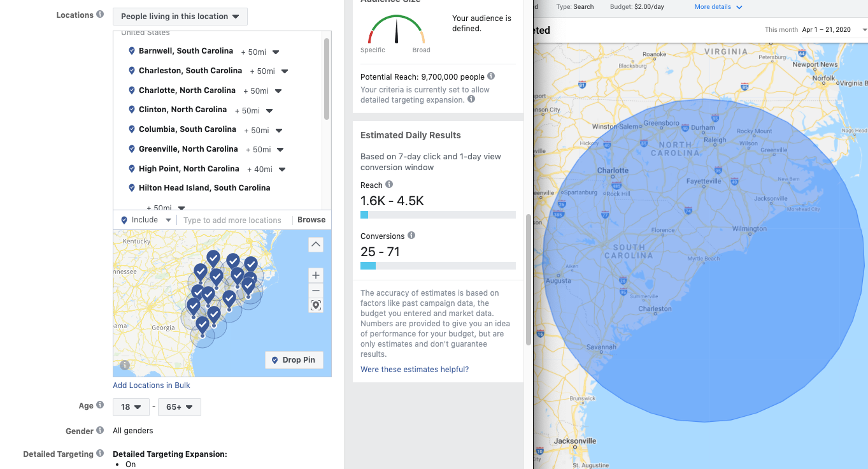Click the Type: Search text
Viewport: 868px width, 469px height.
click(x=575, y=7)
